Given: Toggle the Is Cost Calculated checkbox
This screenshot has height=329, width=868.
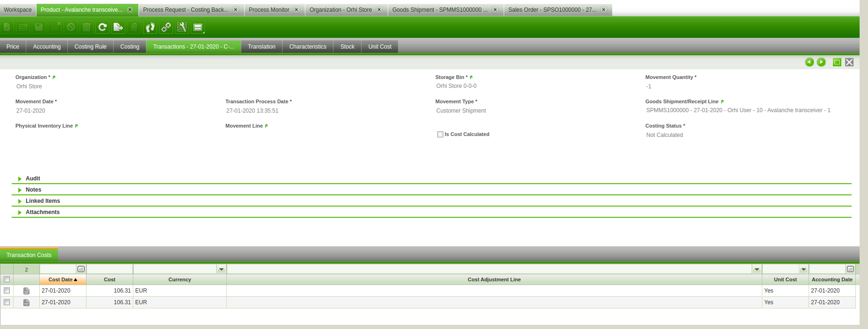Looking at the screenshot, I should [440, 134].
